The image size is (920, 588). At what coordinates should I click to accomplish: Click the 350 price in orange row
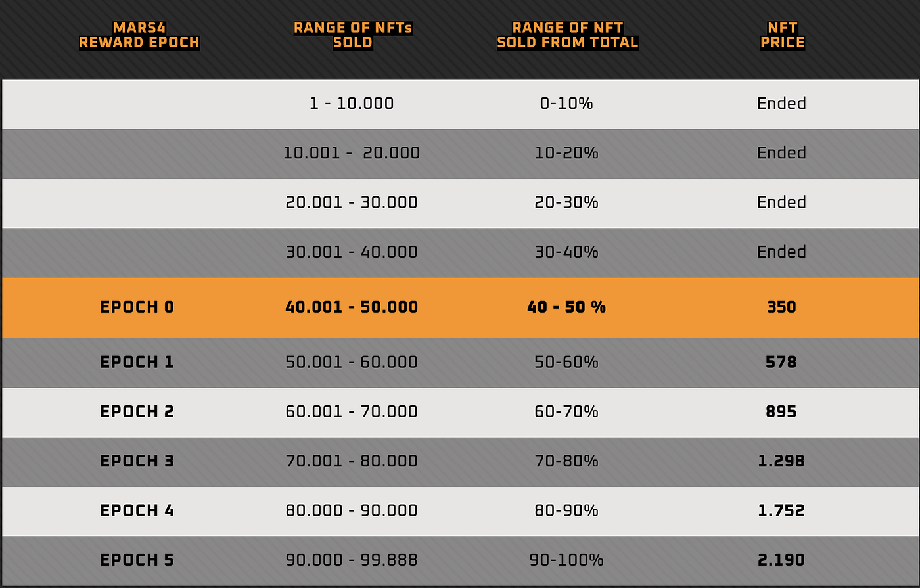tap(781, 307)
